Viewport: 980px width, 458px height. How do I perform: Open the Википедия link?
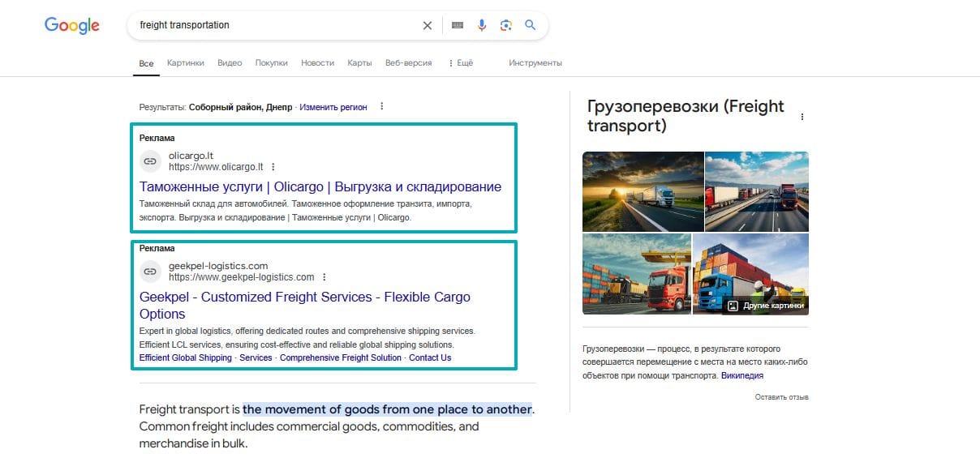pyautogui.click(x=742, y=375)
